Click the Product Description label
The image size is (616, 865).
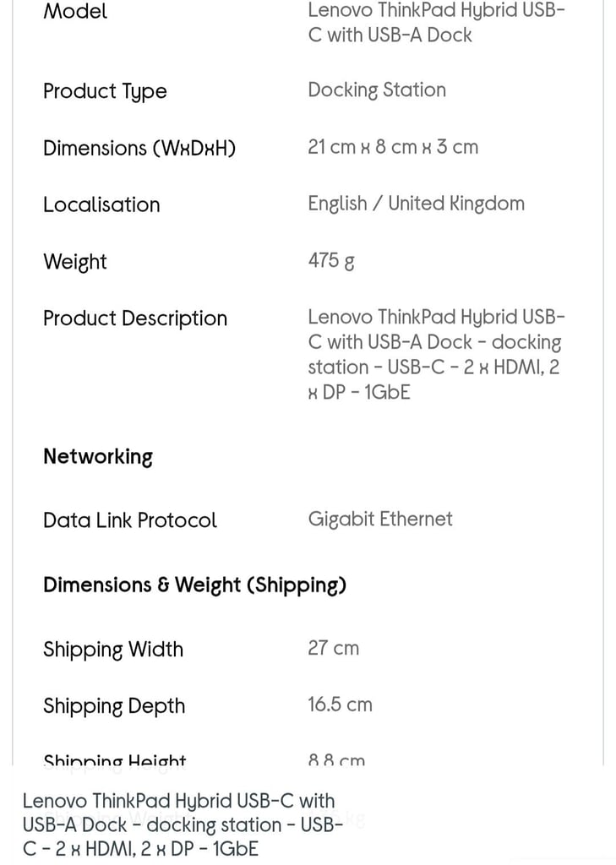135,318
